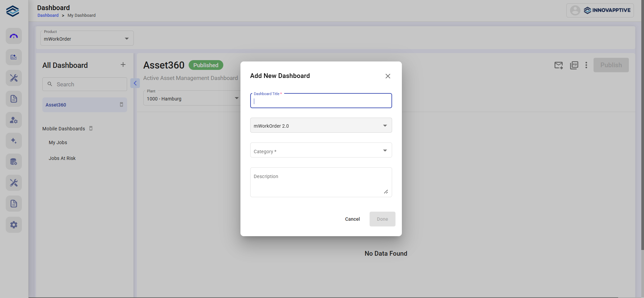The image size is (644, 298).
Task: Click the PDF export icon
Action: pyautogui.click(x=574, y=65)
